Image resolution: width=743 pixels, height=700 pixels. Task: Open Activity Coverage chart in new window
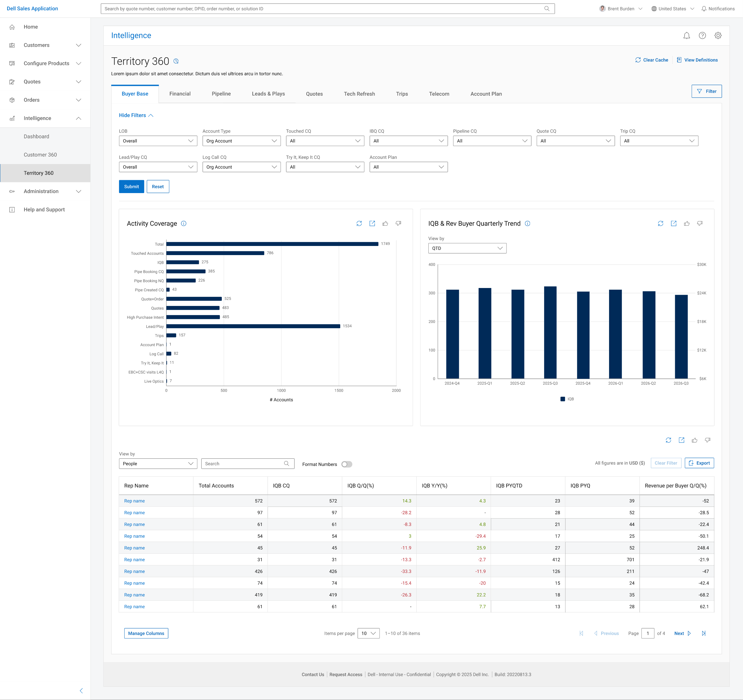(372, 223)
